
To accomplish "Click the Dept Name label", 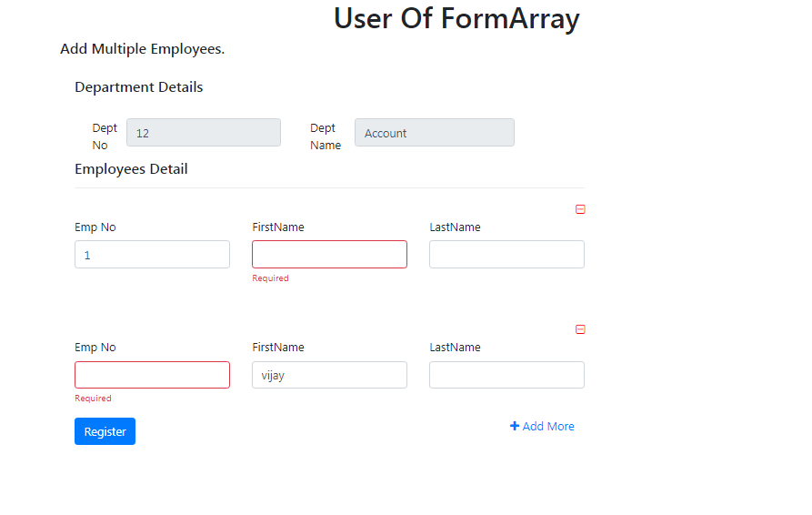I will point(326,136).
